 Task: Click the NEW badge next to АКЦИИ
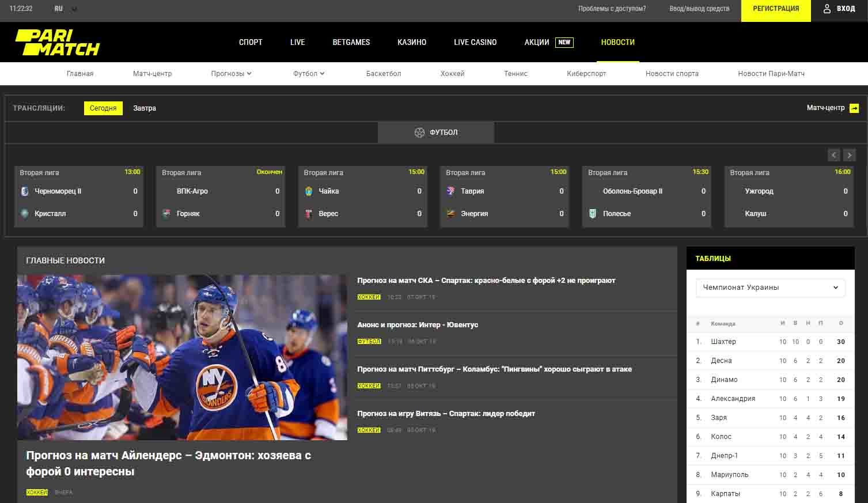click(564, 42)
